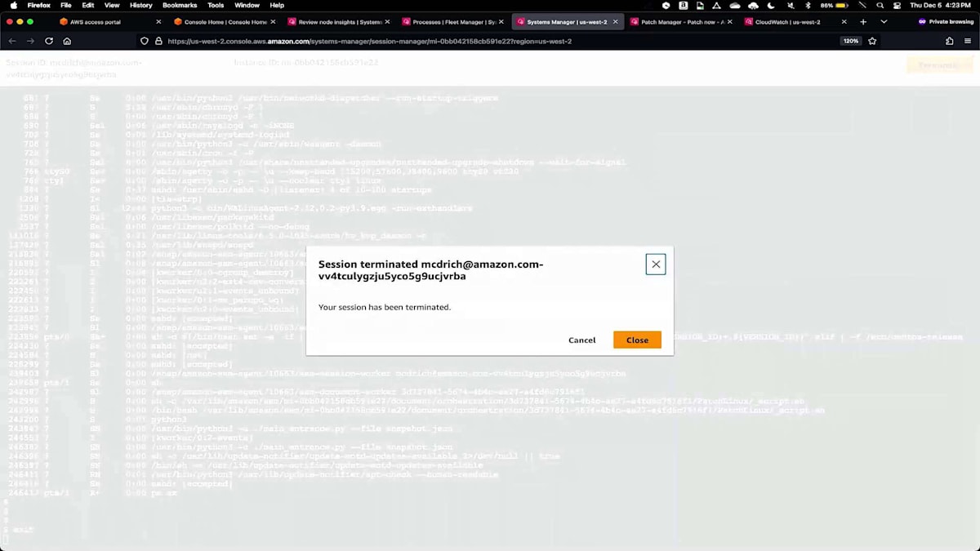Image resolution: width=980 pixels, height=551 pixels.
Task: Open the Tools menu
Action: tap(216, 5)
